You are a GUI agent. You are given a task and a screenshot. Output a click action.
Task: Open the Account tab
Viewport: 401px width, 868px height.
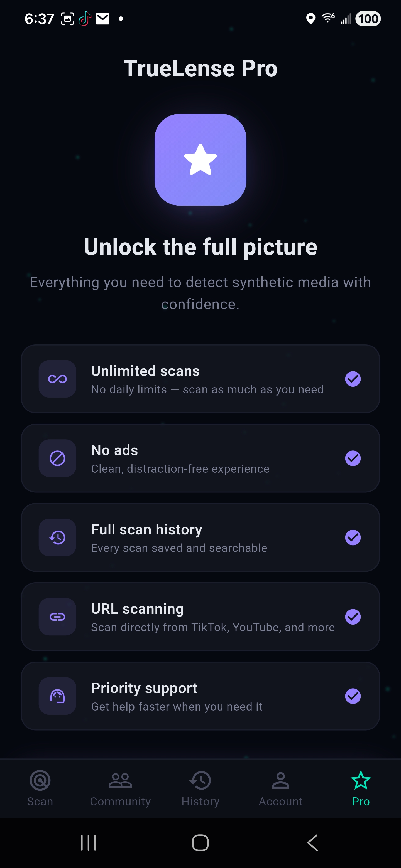click(x=281, y=788)
